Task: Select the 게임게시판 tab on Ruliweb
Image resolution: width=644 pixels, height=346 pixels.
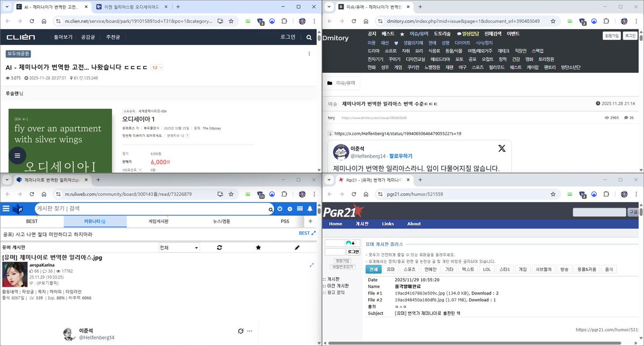Action: pos(158,221)
